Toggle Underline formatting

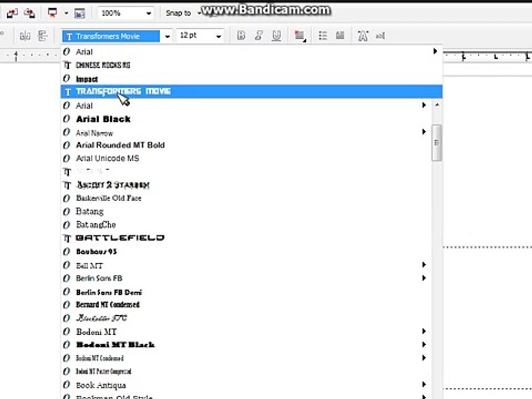(x=276, y=35)
